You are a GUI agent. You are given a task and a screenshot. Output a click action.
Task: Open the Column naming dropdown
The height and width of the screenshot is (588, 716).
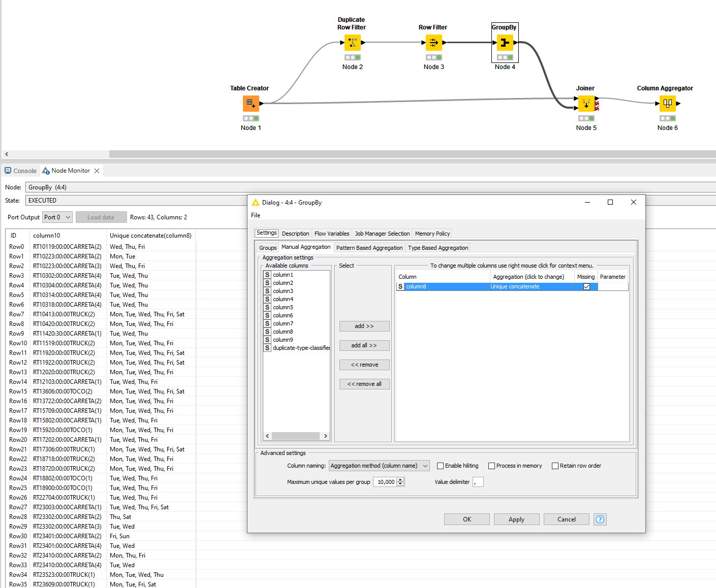pos(379,466)
